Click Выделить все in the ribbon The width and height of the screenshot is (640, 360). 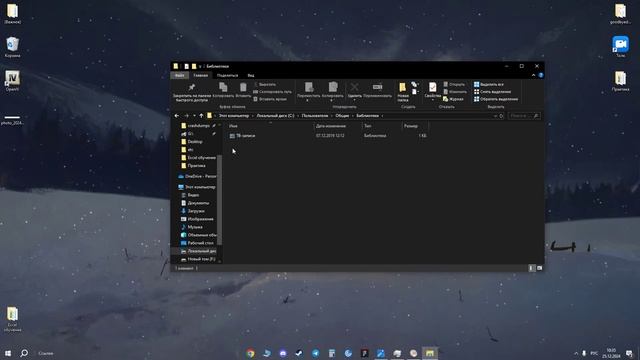pyautogui.click(x=489, y=84)
